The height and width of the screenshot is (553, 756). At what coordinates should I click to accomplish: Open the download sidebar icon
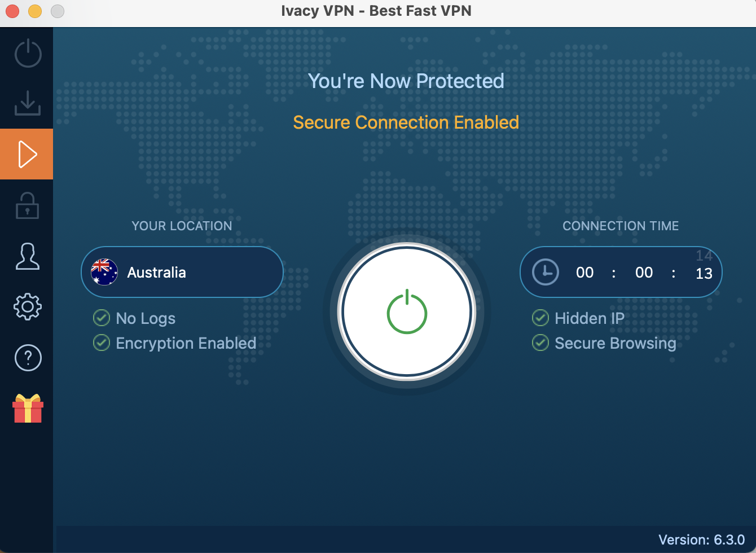pos(27,103)
